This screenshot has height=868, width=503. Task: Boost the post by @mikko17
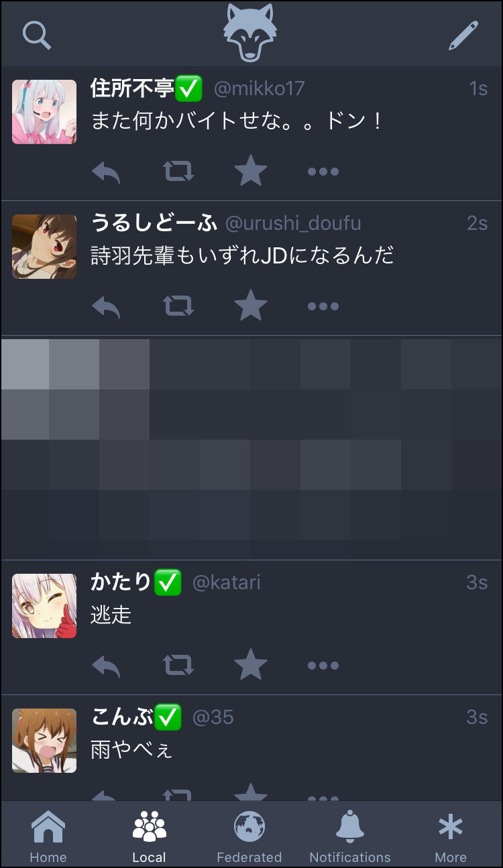[x=179, y=172]
